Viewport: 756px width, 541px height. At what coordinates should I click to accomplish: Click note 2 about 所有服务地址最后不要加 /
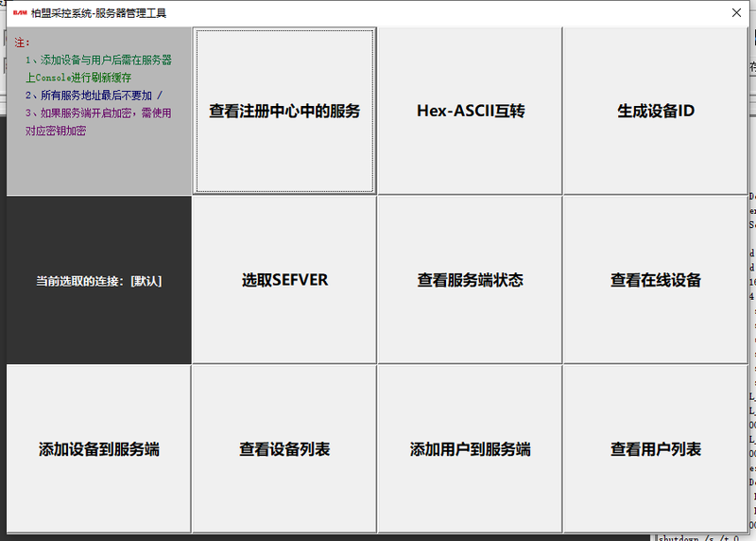coord(94,96)
